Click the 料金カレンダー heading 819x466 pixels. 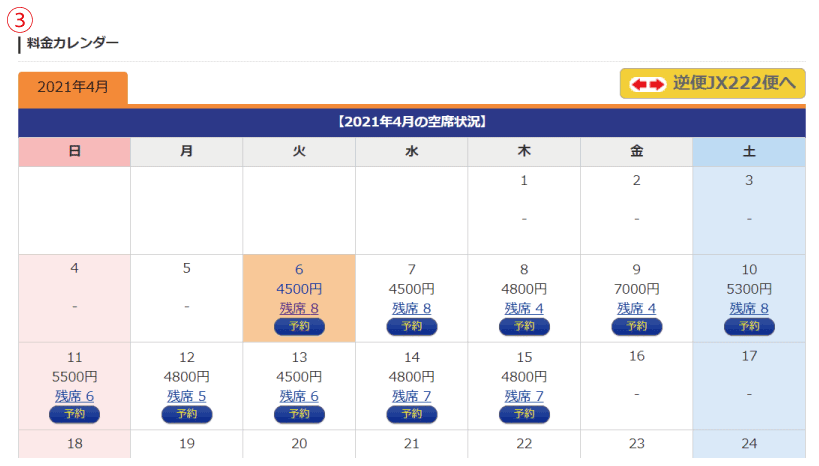[73, 43]
